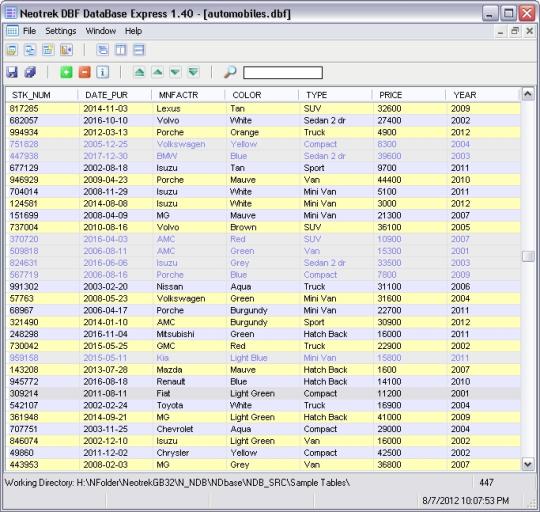Select the greyed Volkswagen row 751628
540x512 pixels.
coord(263,144)
